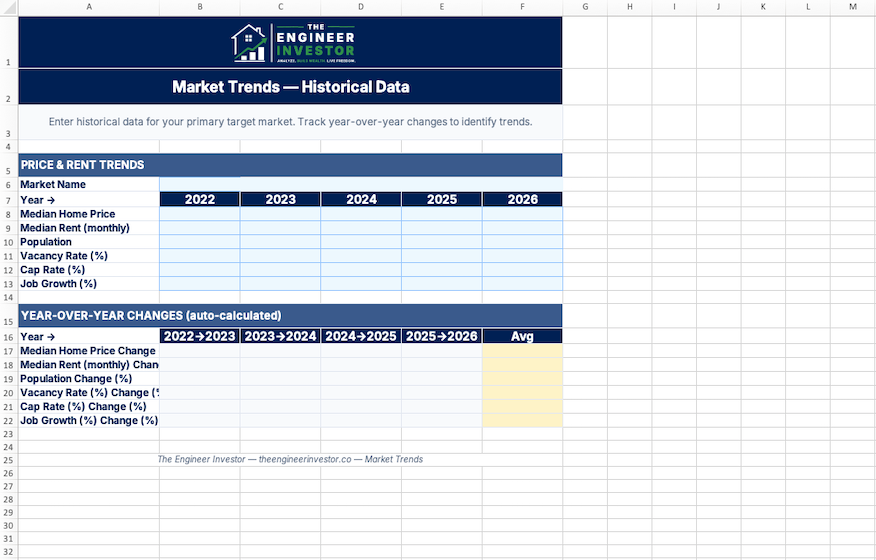Click the 2025→2026 column header
876x560 pixels.
click(x=441, y=336)
